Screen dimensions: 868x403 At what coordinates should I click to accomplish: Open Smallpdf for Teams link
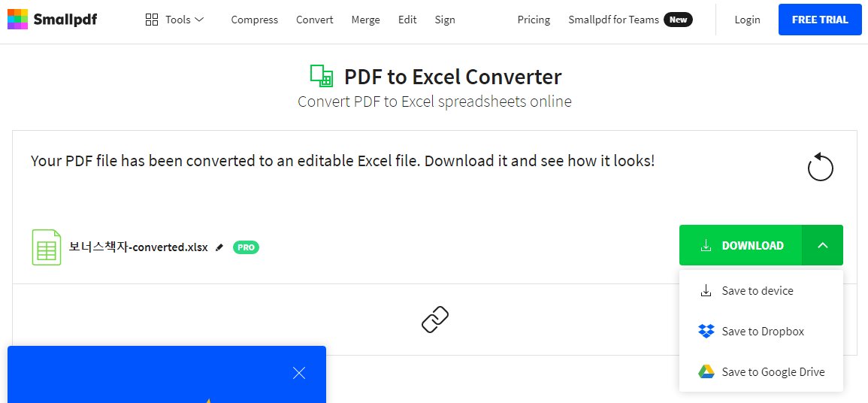pyautogui.click(x=613, y=20)
